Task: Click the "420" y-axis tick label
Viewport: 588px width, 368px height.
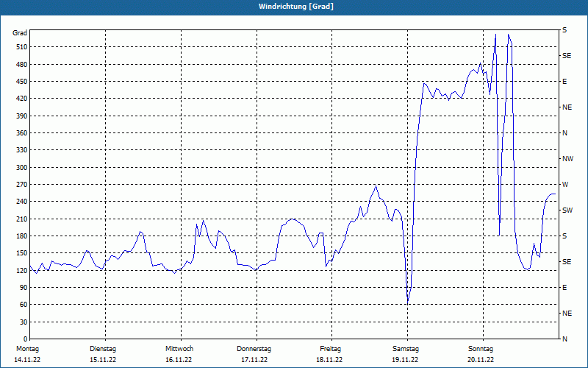Action: pos(21,99)
